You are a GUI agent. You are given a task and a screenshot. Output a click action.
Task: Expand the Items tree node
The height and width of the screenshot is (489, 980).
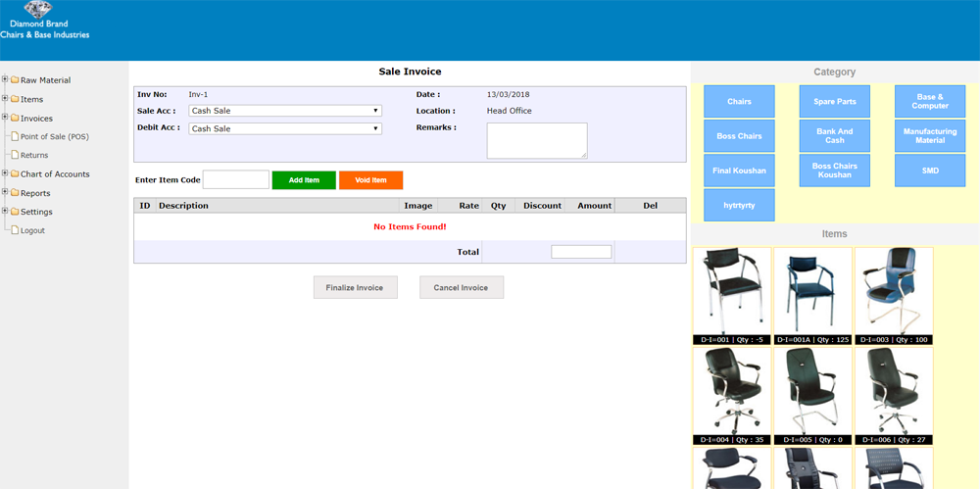point(5,99)
